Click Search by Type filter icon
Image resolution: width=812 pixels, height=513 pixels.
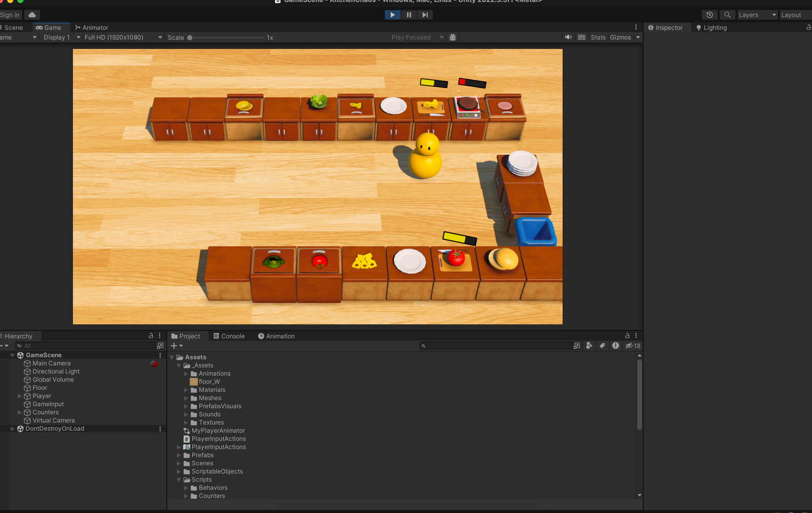pyautogui.click(x=589, y=346)
